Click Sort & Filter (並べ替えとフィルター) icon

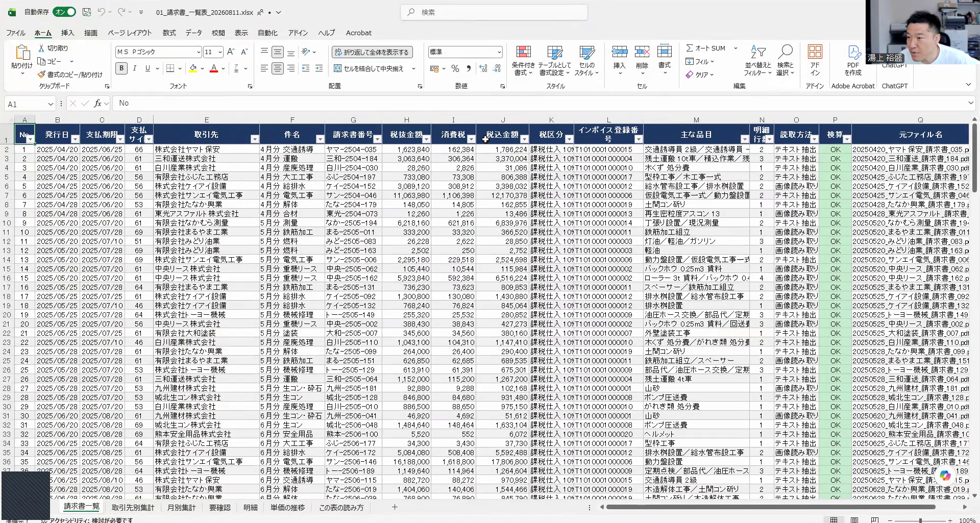pyautogui.click(x=758, y=52)
